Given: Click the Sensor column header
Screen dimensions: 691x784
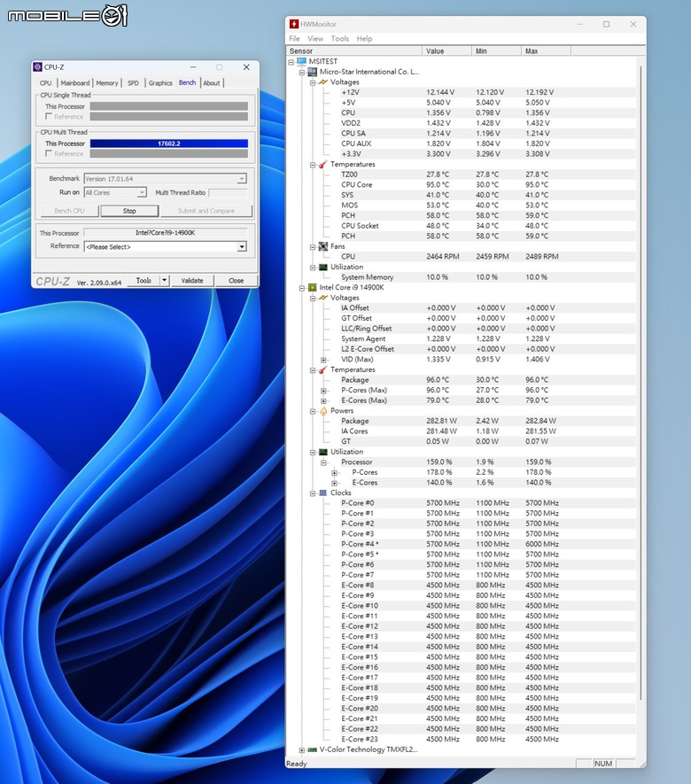Looking at the screenshot, I should 354,51.
